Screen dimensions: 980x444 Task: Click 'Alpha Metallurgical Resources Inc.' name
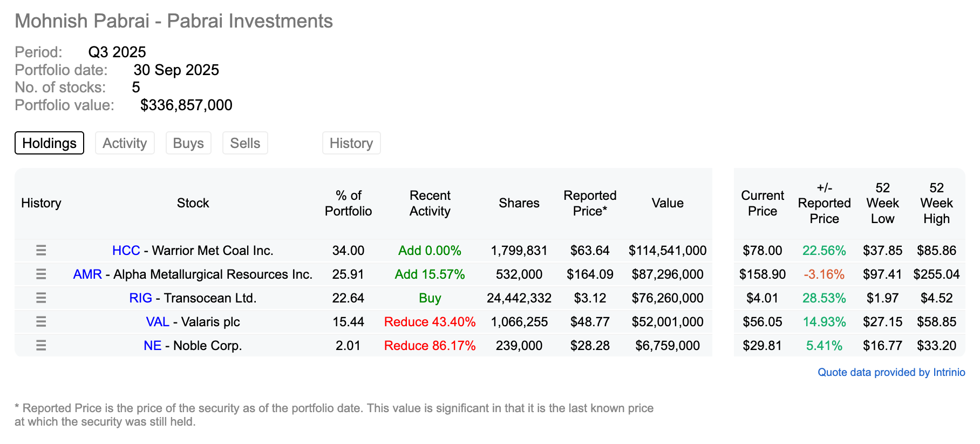pyautogui.click(x=213, y=274)
